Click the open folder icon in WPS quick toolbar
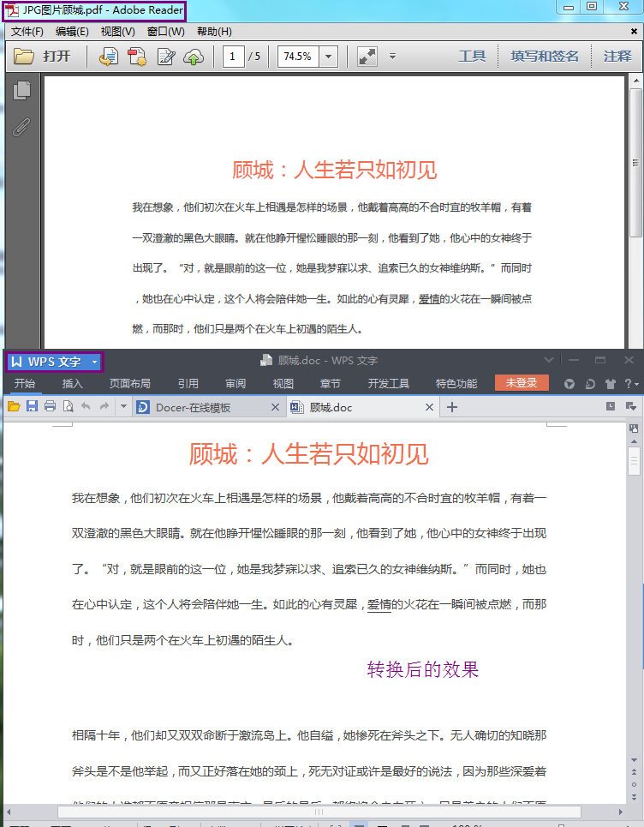 coord(14,406)
